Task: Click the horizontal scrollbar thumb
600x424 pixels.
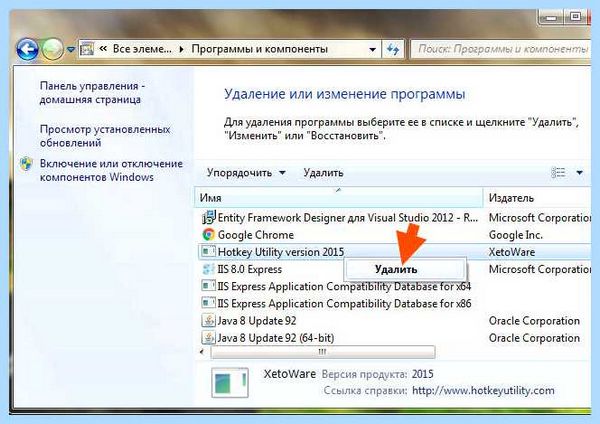Action: click(x=323, y=352)
